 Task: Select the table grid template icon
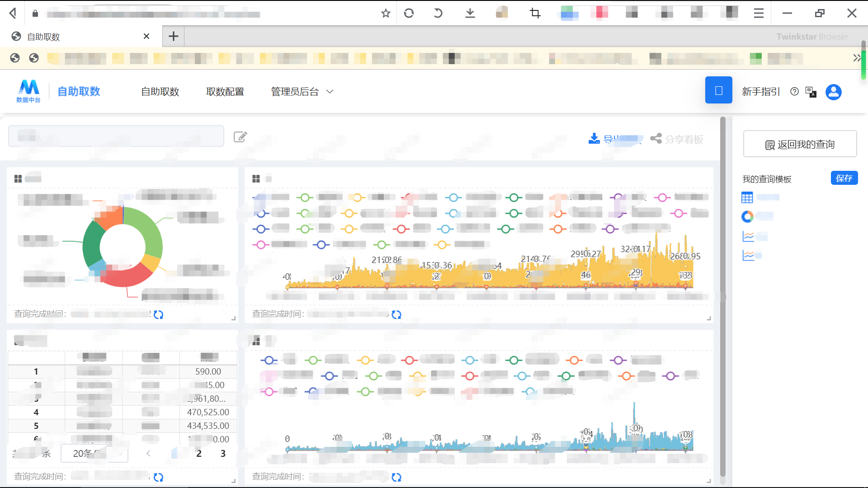coord(747,197)
